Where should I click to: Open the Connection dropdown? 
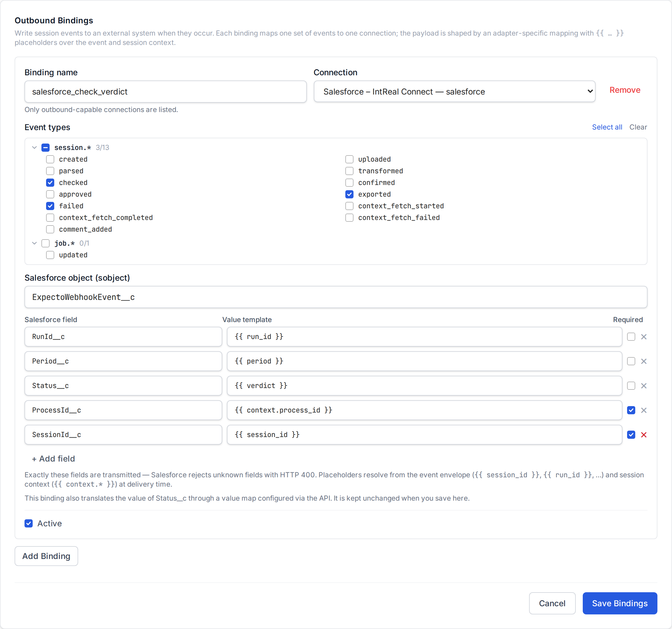tap(454, 91)
